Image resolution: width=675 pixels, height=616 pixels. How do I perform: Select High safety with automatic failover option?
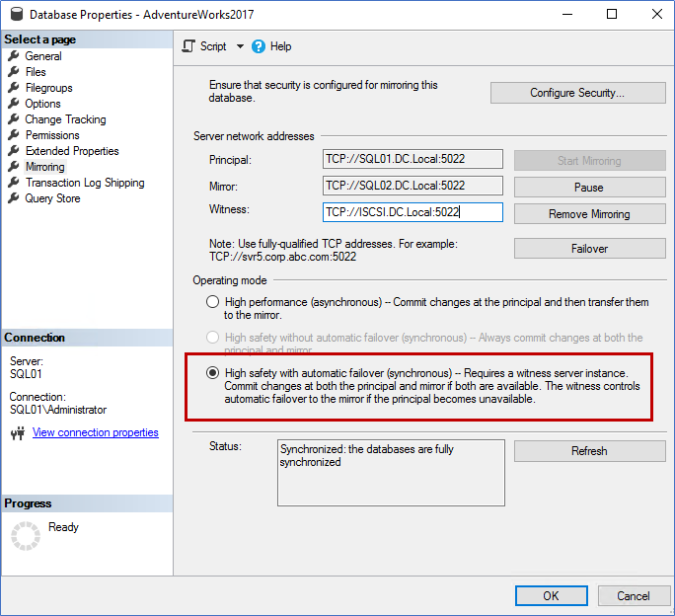[212, 372]
